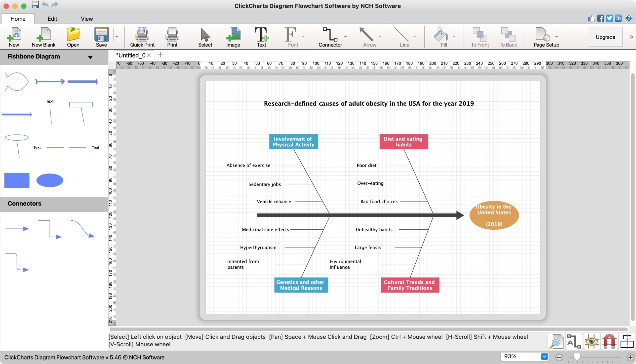The height and width of the screenshot is (364, 636).
Task: Open the help question-mark icon
Action: pos(629,18)
